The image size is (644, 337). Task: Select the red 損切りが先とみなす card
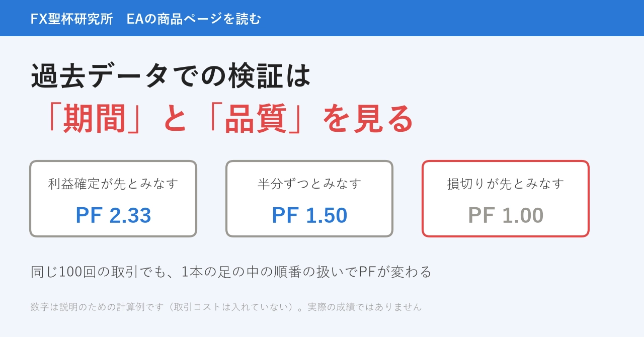(506, 199)
